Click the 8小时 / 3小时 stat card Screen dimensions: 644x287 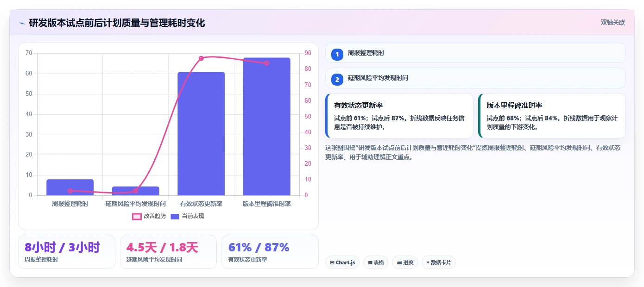tap(67, 252)
